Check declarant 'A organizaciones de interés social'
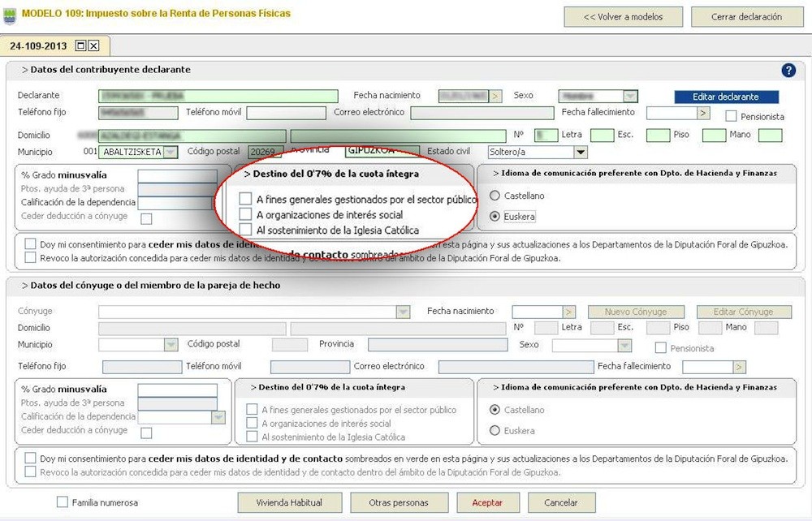 point(245,214)
